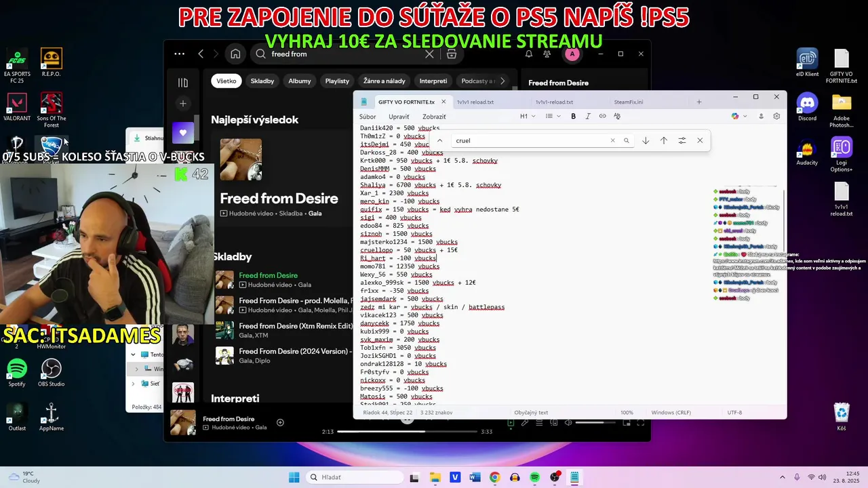Open Spotify profile avatar
This screenshot has height=488, width=868.
click(572, 54)
